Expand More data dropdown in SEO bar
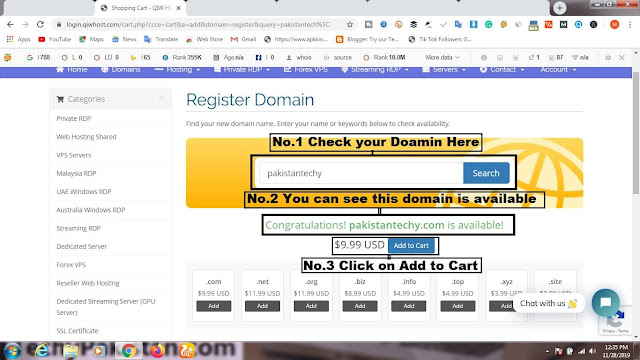 pos(442,58)
